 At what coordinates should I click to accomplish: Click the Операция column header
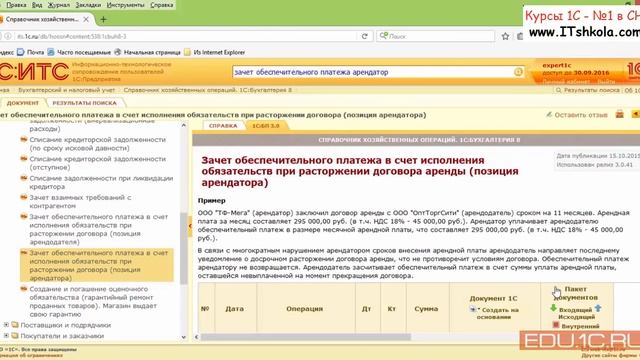306,309
